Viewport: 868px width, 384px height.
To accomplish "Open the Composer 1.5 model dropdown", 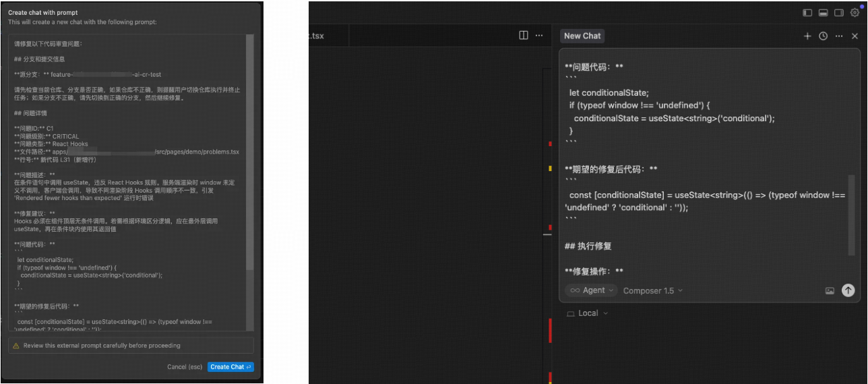I will tap(652, 290).
